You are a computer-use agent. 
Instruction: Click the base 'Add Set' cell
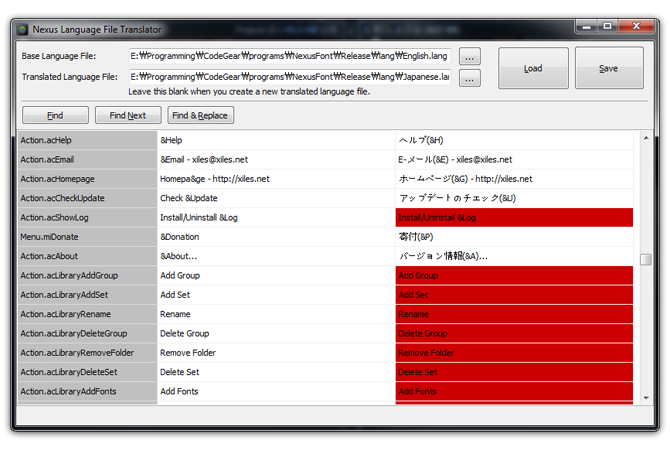pyautogui.click(x=276, y=294)
